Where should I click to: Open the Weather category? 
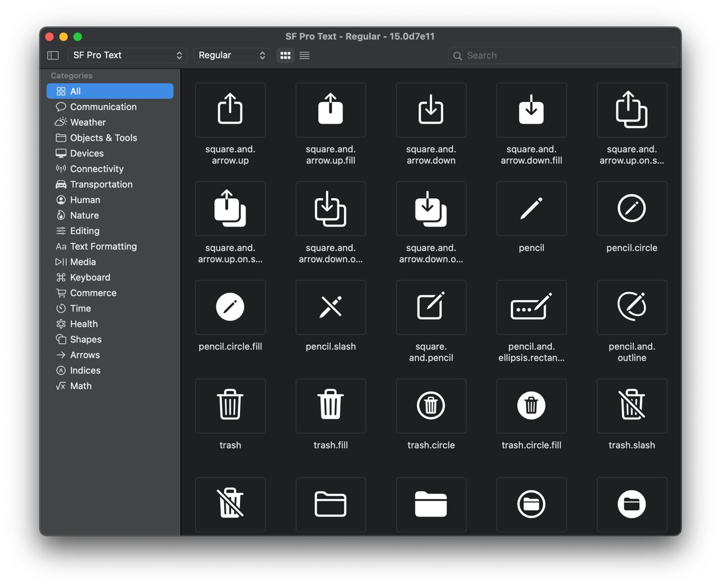tap(110, 122)
